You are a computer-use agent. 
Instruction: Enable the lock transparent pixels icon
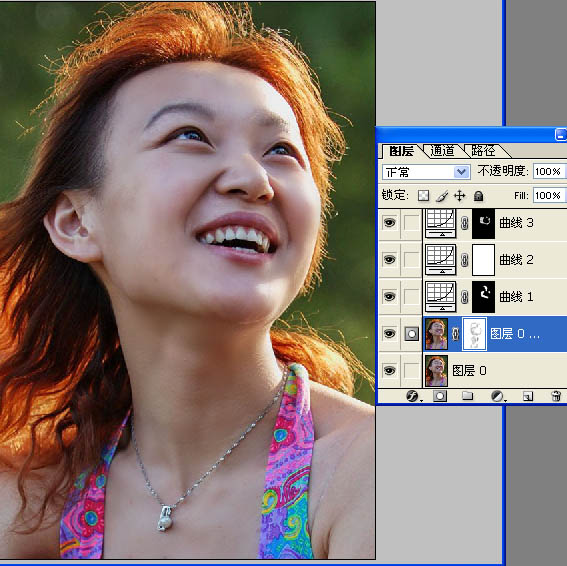(423, 196)
